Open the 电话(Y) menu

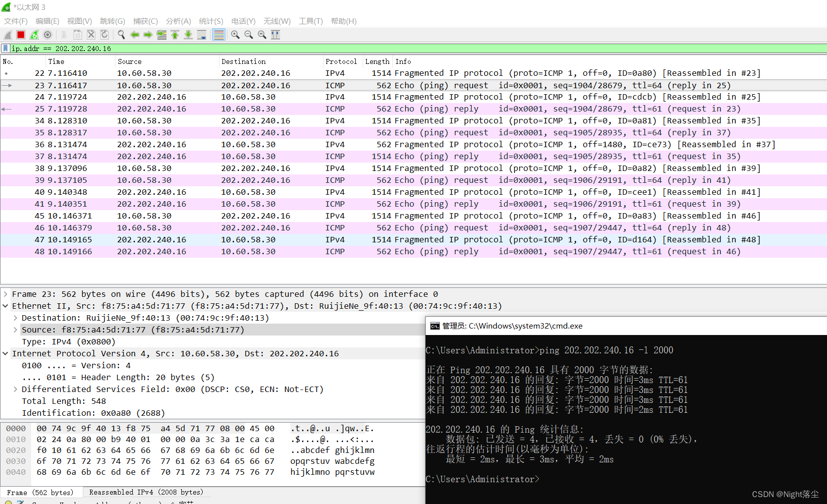pyautogui.click(x=243, y=21)
